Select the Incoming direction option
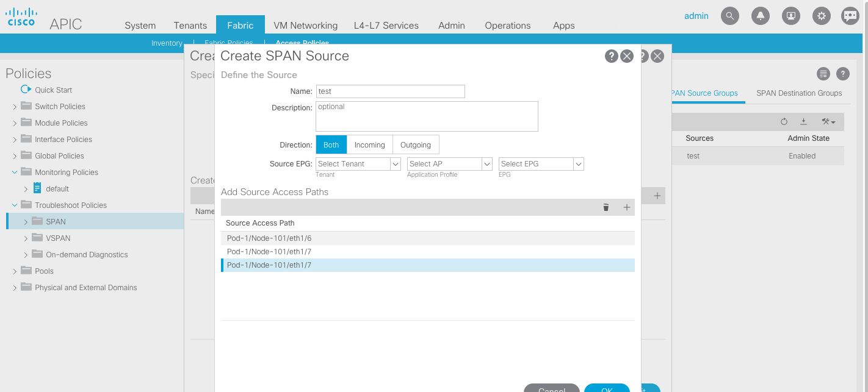 (x=369, y=144)
